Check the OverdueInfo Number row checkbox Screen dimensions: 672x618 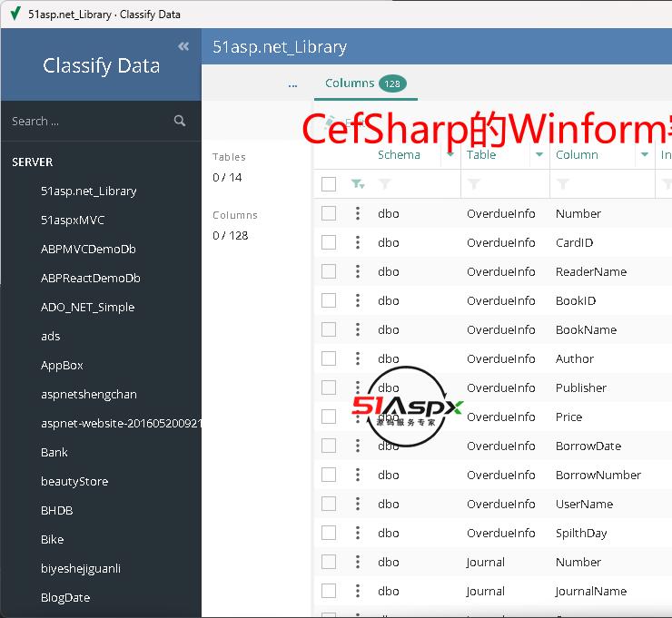[329, 213]
